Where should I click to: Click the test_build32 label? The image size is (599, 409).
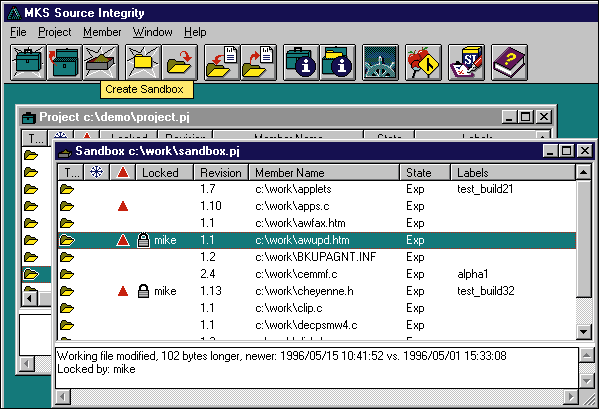tap(486, 291)
